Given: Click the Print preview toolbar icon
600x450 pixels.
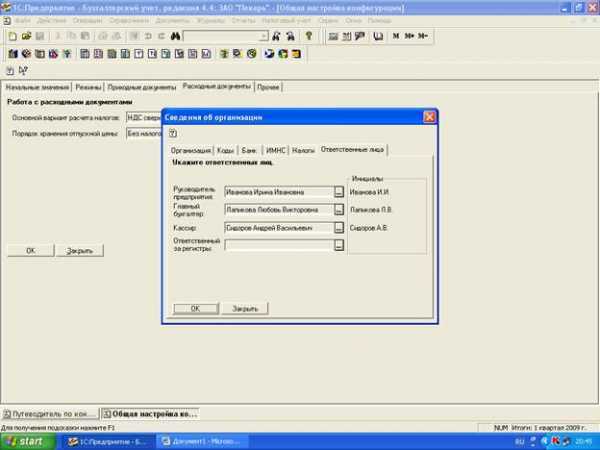Looking at the screenshot, I should (116, 36).
